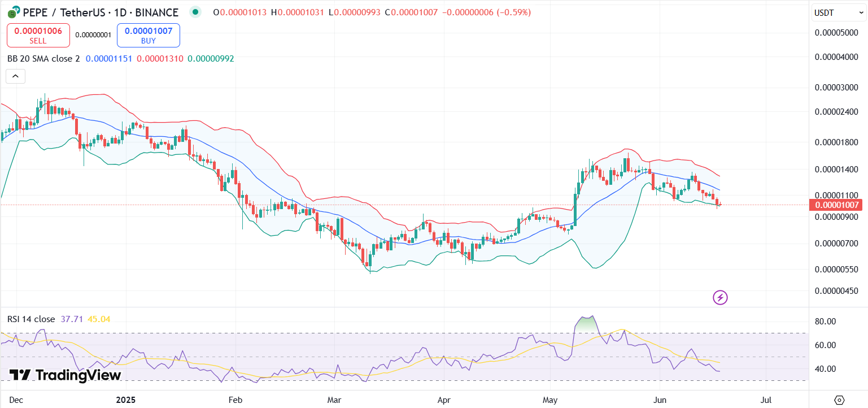Click the RSI value 37.71
Screen dimensions: 868x408
[x=72, y=319]
